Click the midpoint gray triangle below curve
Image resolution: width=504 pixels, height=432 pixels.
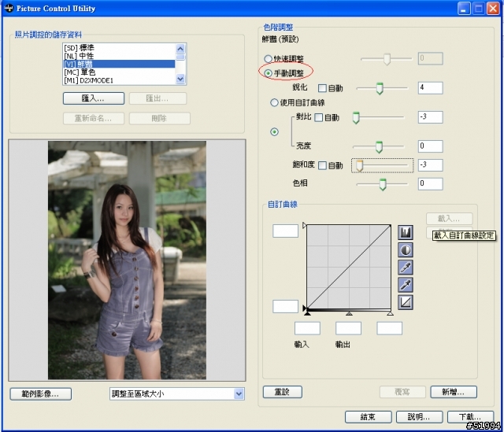(349, 313)
